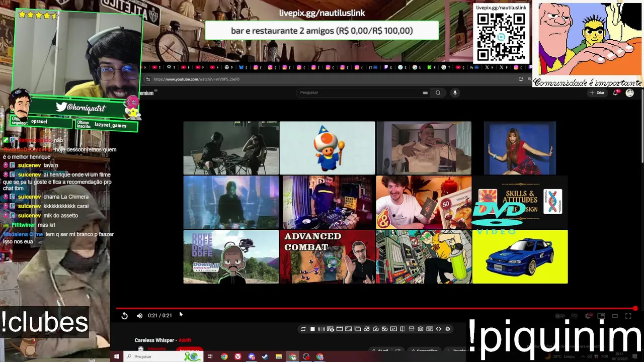This screenshot has height=362, width=644.
Task: Open the red Vivaldi icon in the taskbar
Action: pyautogui.click(x=237, y=356)
